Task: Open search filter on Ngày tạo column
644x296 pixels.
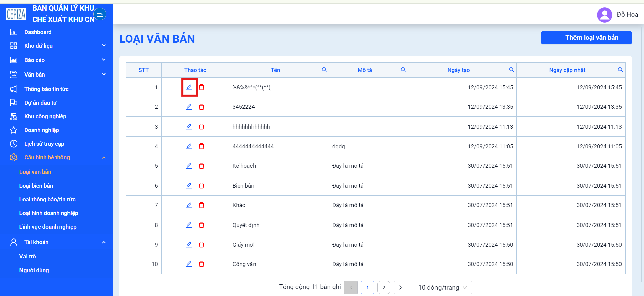Action: 512,70
